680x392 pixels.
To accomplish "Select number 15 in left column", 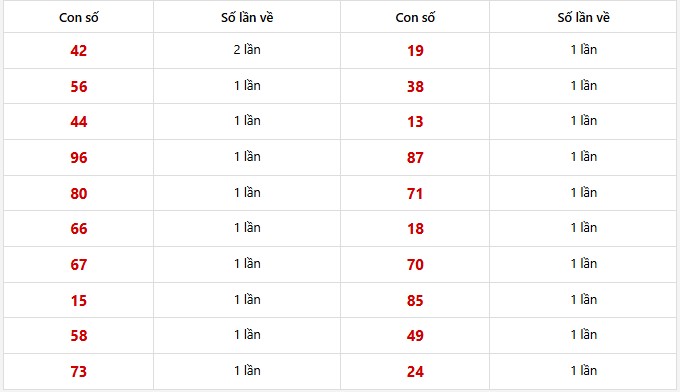I will pos(78,301).
